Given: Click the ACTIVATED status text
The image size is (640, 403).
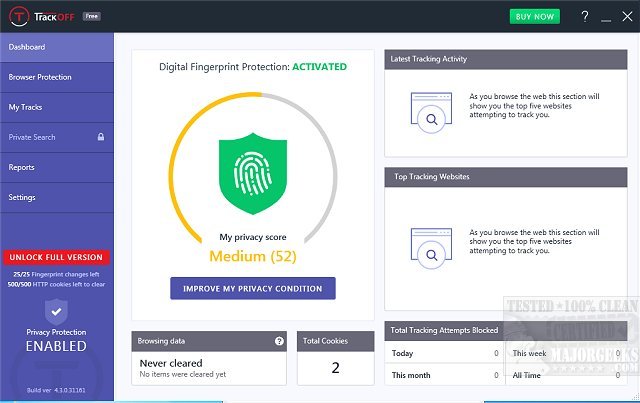Looking at the screenshot, I should [320, 67].
